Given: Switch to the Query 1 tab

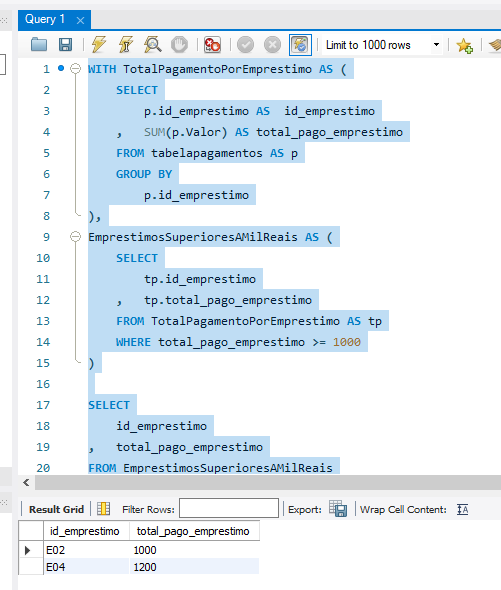Looking at the screenshot, I should (x=45, y=19).
